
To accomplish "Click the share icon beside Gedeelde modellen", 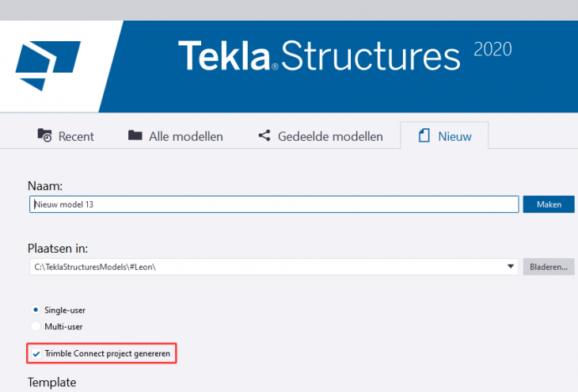I will tap(264, 135).
